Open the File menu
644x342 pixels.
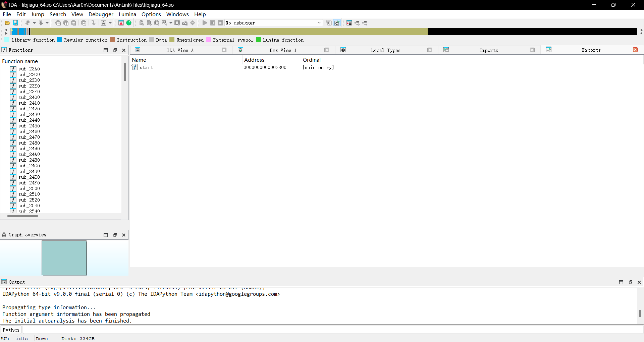pyautogui.click(x=7, y=14)
